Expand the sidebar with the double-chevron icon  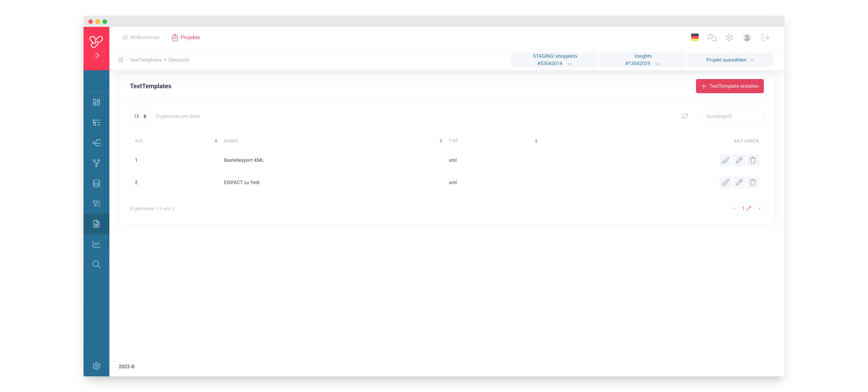pyautogui.click(x=96, y=55)
